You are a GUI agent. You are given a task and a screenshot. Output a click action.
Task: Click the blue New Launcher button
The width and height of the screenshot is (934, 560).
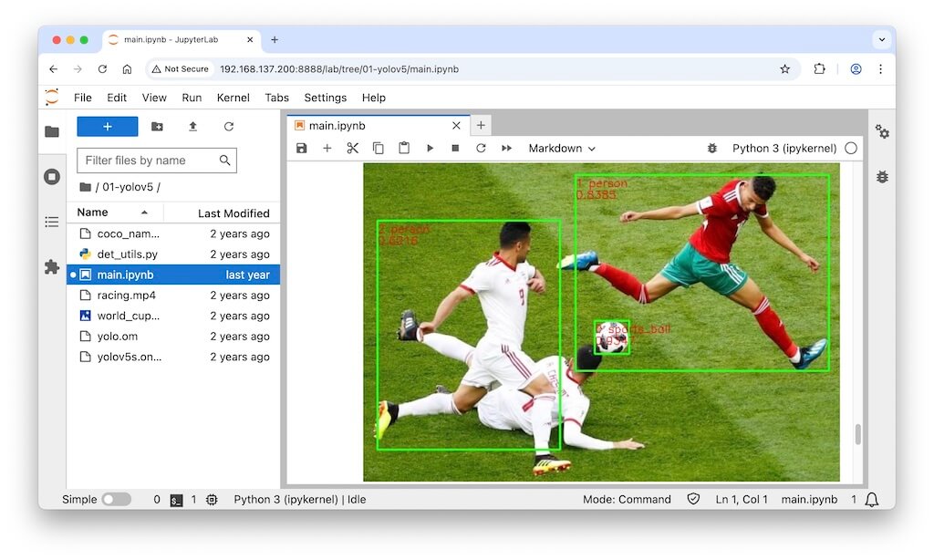(x=107, y=127)
